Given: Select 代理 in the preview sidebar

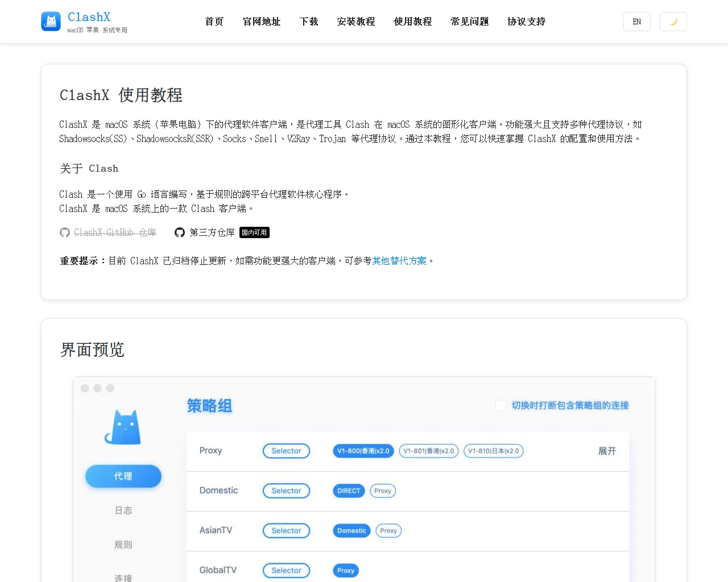Looking at the screenshot, I should (123, 476).
